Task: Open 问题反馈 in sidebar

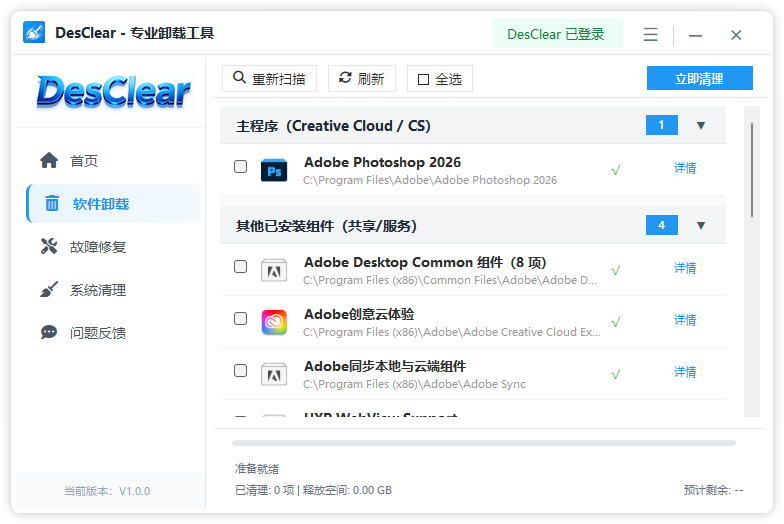Action: [x=114, y=332]
